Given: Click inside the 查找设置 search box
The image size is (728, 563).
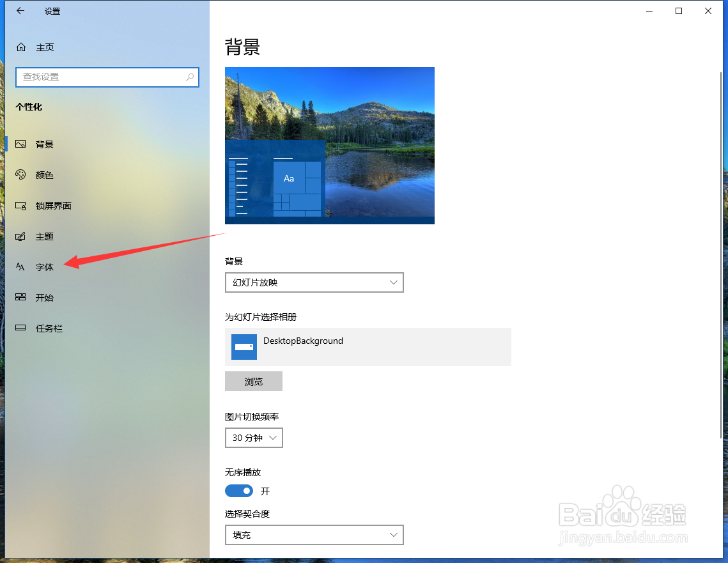Looking at the screenshot, I should pos(107,77).
